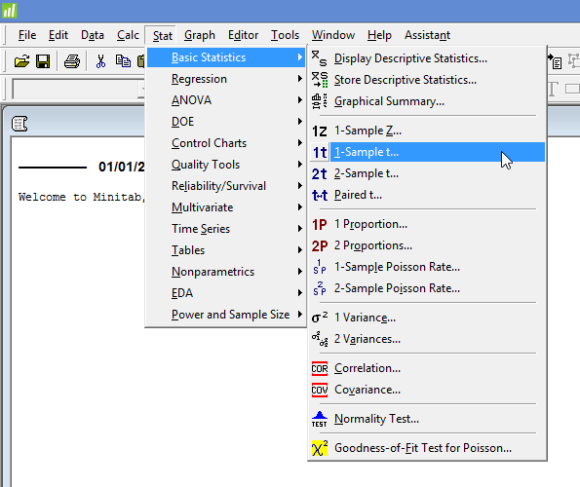The image size is (580, 487).
Task: Click the COR correlation icon
Action: (320, 368)
